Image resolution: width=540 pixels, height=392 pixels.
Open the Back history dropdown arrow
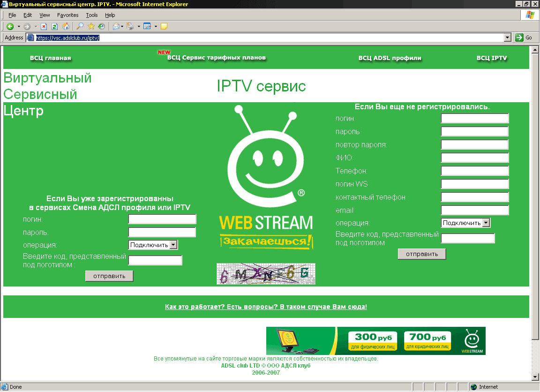[x=19, y=27]
